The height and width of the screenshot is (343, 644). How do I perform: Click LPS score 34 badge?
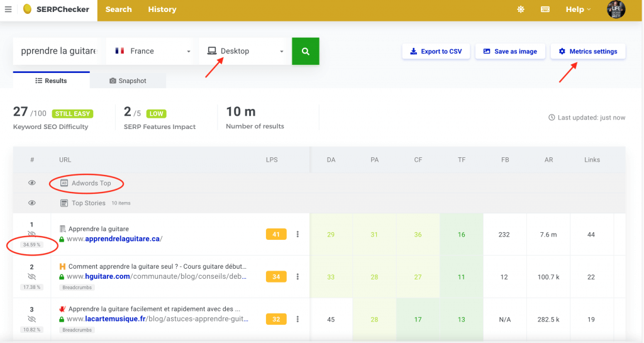pyautogui.click(x=276, y=277)
